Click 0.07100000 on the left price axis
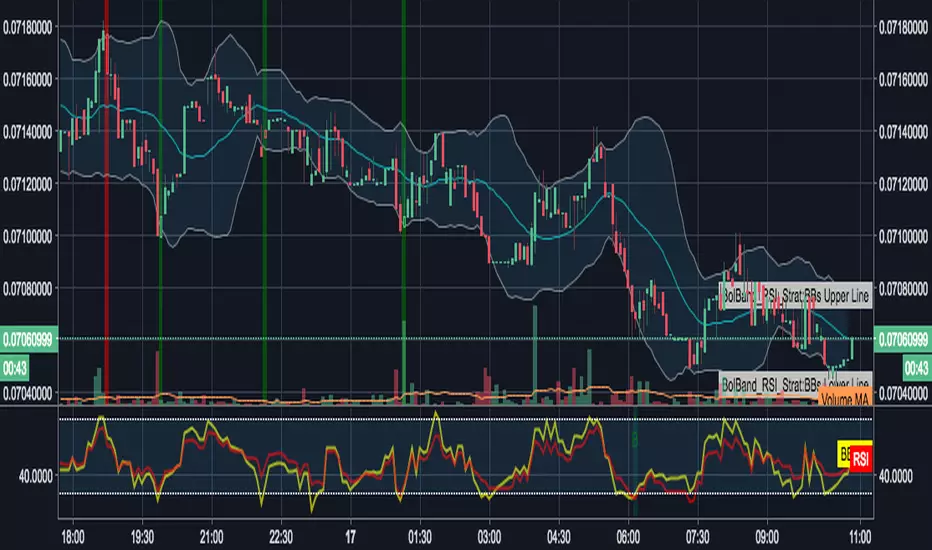Screen dimensions: 932x550 (27, 237)
